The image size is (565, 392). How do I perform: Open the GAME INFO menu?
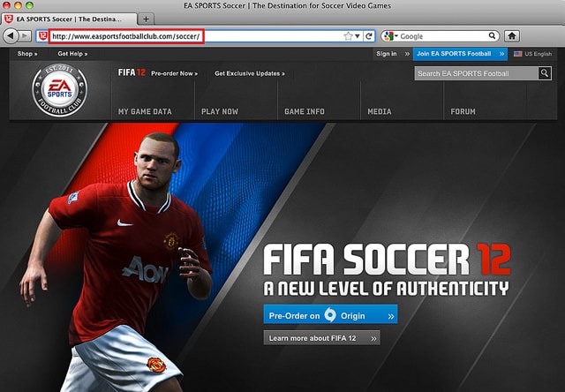coord(304,112)
